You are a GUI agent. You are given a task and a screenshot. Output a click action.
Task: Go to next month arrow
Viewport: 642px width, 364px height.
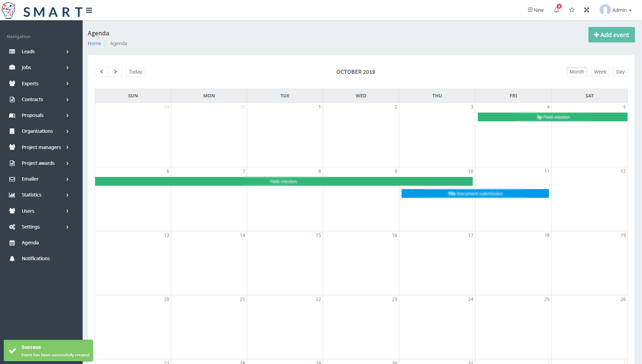(x=115, y=72)
